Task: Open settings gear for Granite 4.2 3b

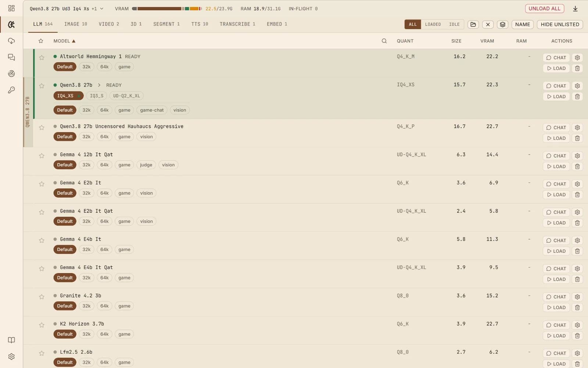Action: coord(577,297)
